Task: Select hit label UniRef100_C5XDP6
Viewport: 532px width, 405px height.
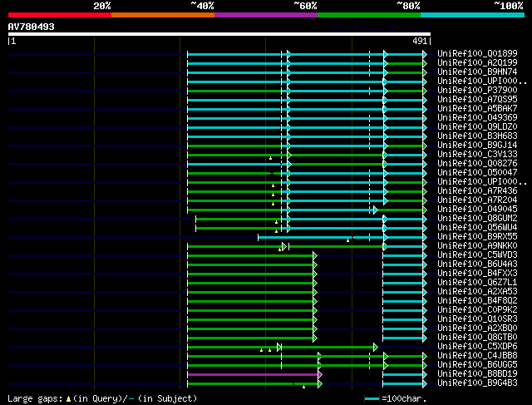Action: [x=477, y=347]
